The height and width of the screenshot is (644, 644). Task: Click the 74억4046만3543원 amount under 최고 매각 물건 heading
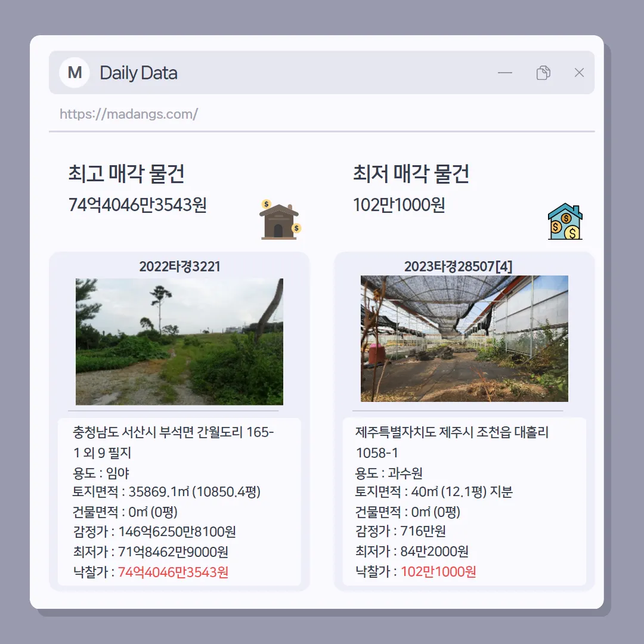point(137,205)
